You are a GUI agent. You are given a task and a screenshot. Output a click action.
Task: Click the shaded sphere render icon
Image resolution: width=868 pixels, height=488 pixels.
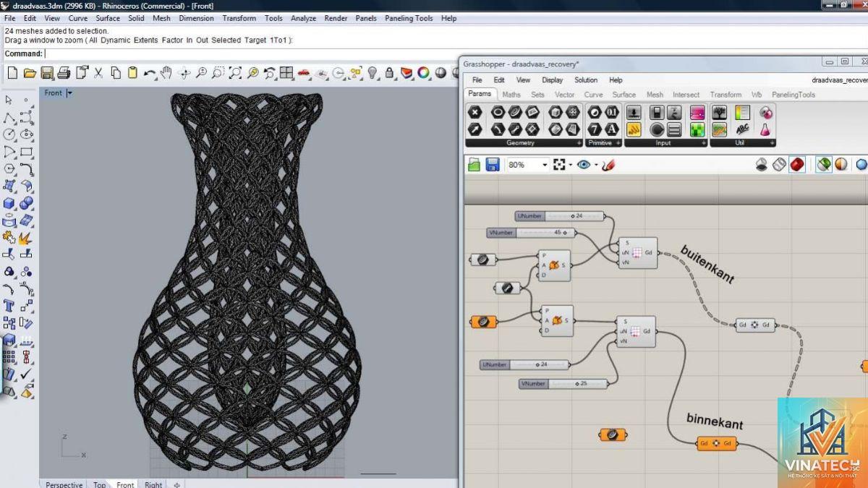tap(441, 73)
